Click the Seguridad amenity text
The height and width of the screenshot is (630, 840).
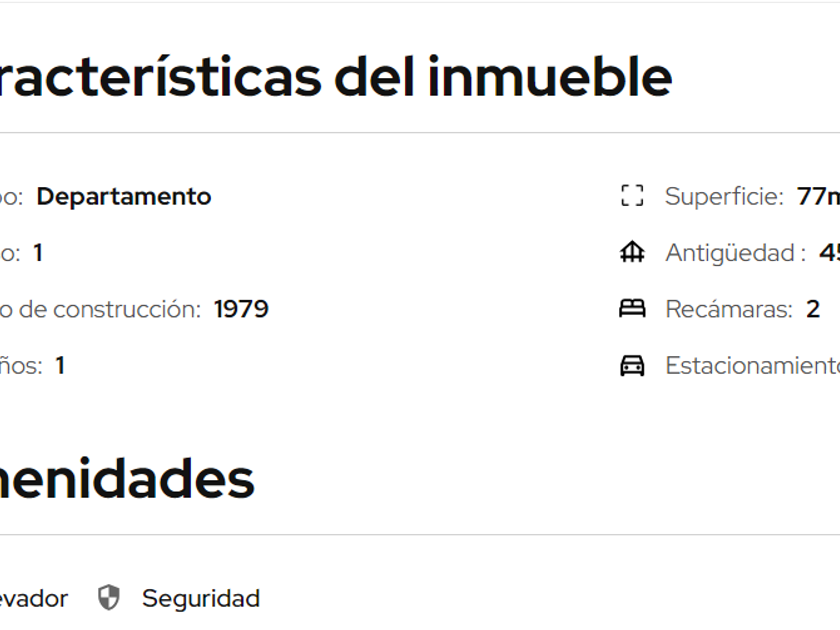click(200, 598)
